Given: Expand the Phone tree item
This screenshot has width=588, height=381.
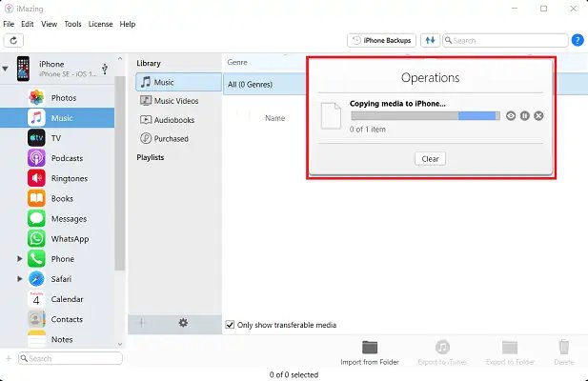Looking at the screenshot, I should 19,259.
